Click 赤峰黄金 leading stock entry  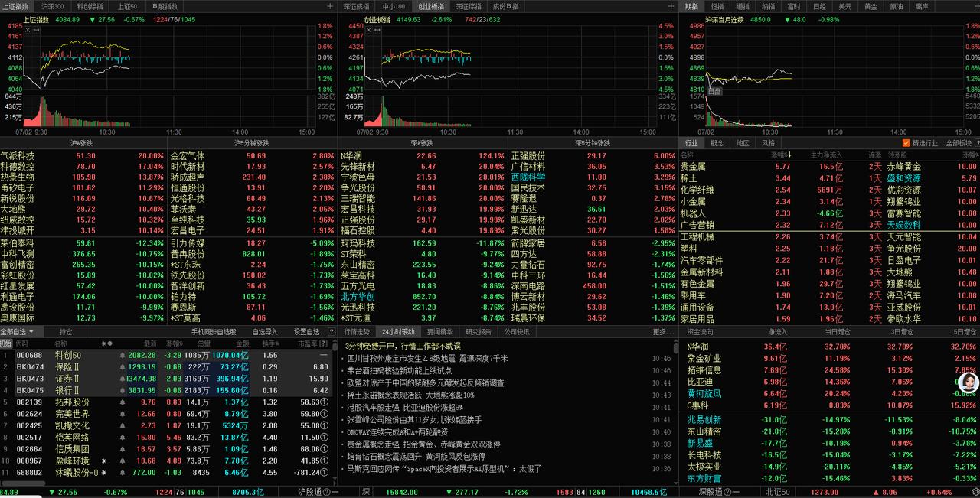[903, 166]
